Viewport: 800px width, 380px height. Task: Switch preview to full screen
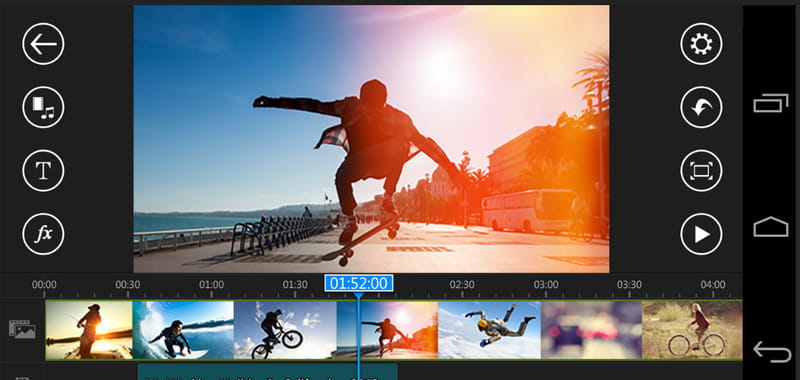click(701, 170)
